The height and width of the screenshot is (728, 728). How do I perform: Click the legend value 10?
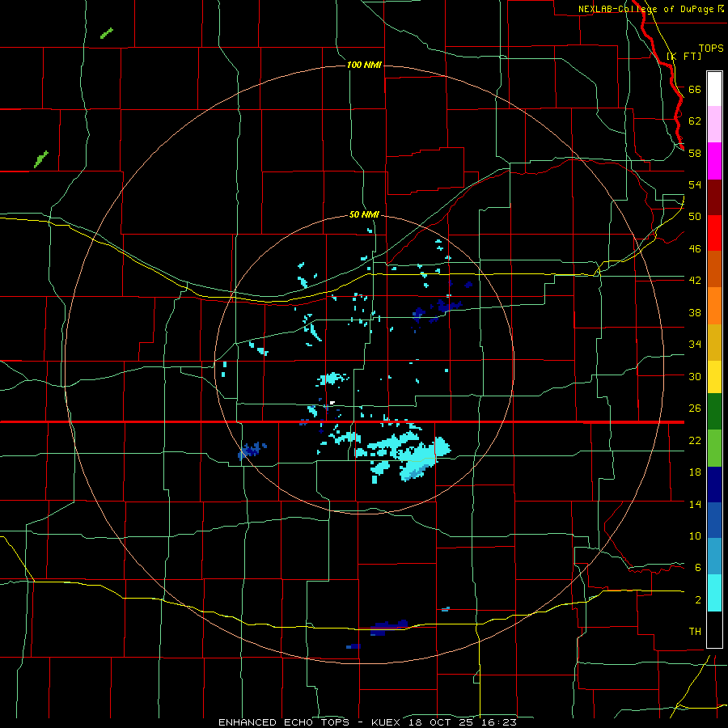pyautogui.click(x=695, y=535)
